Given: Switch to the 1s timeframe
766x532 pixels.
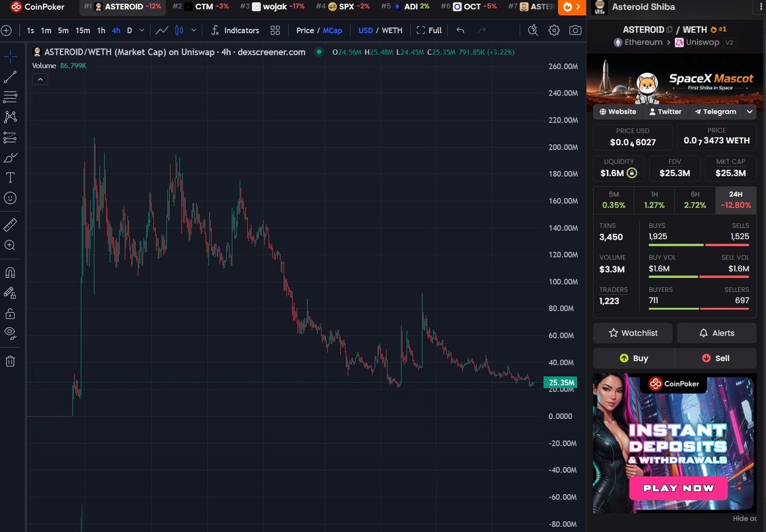Looking at the screenshot, I should (x=31, y=30).
